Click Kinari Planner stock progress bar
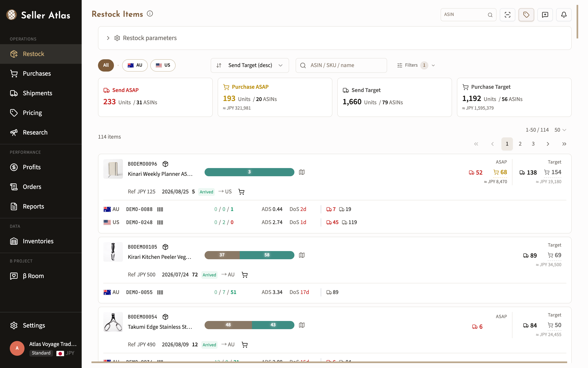 249,172
